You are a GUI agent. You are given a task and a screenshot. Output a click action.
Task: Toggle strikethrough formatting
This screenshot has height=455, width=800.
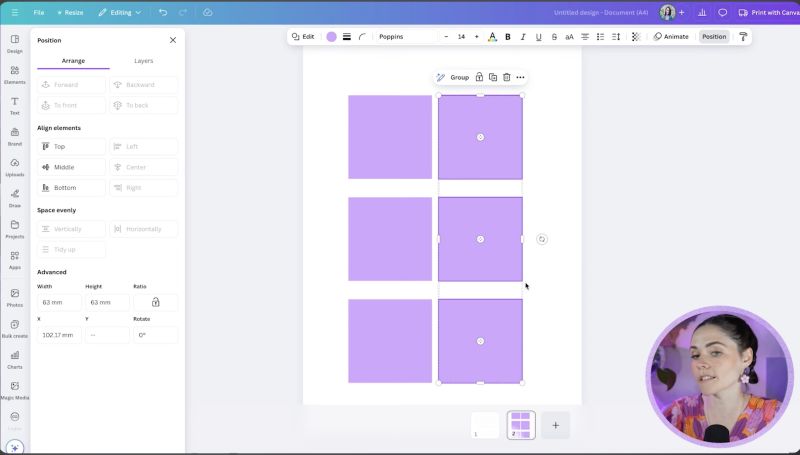tap(554, 37)
